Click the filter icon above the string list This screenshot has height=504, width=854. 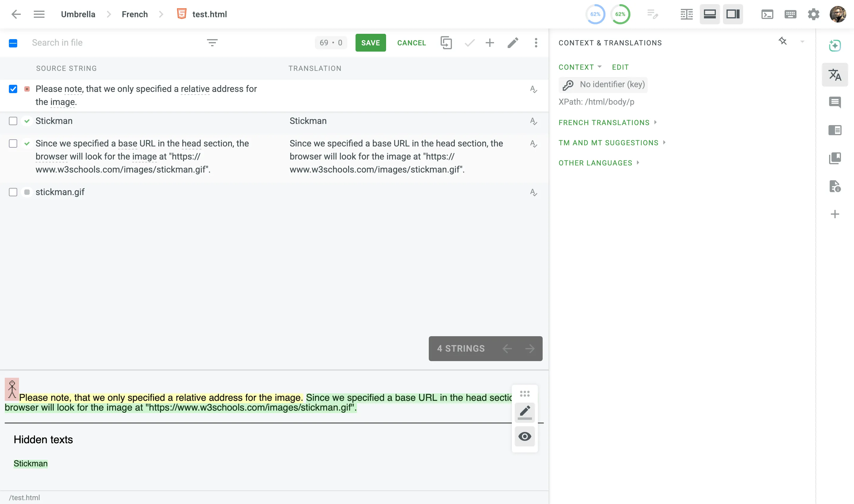coord(212,42)
